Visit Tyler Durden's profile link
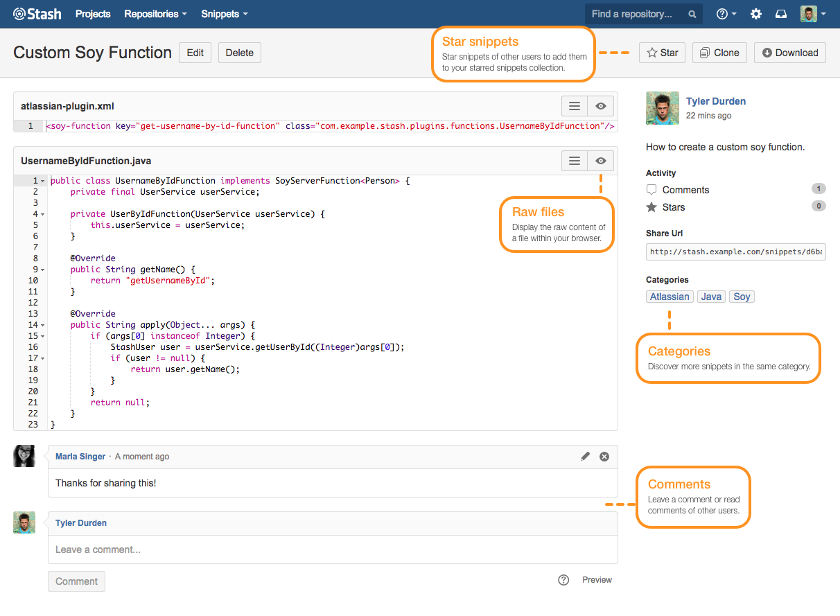Screen dimensions: 840x616 pyautogui.click(x=715, y=100)
